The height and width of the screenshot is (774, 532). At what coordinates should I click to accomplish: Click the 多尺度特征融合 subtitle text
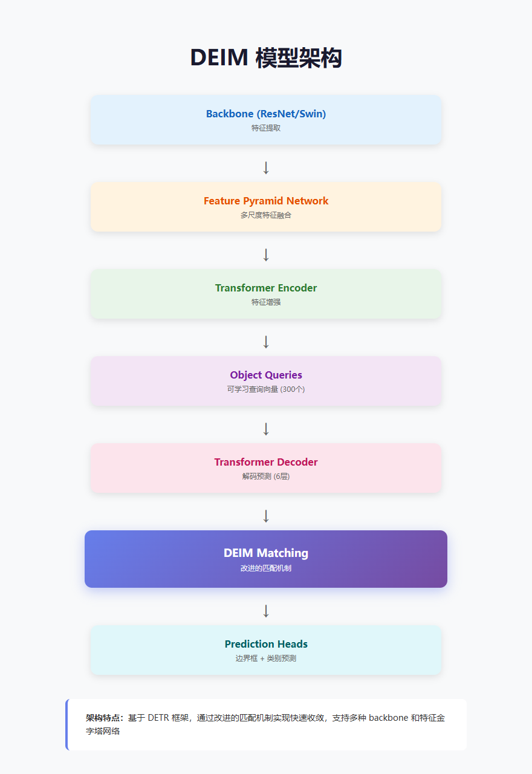point(266,215)
